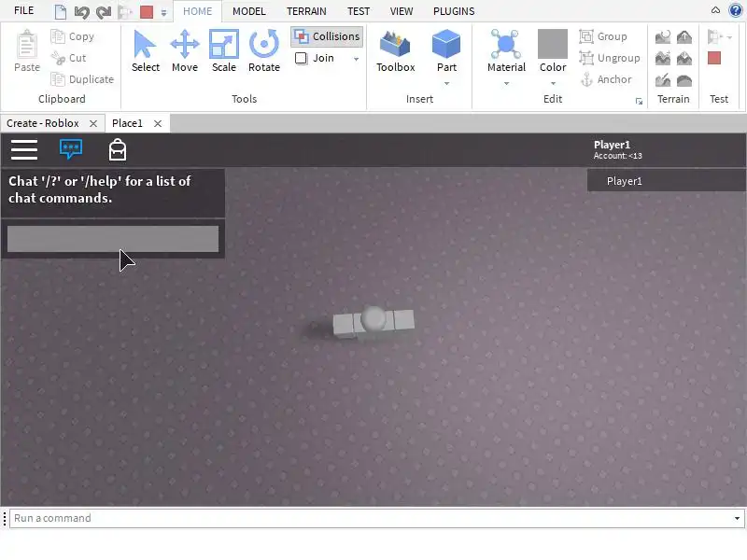
Task: Close the Place1 tab
Action: click(x=158, y=124)
